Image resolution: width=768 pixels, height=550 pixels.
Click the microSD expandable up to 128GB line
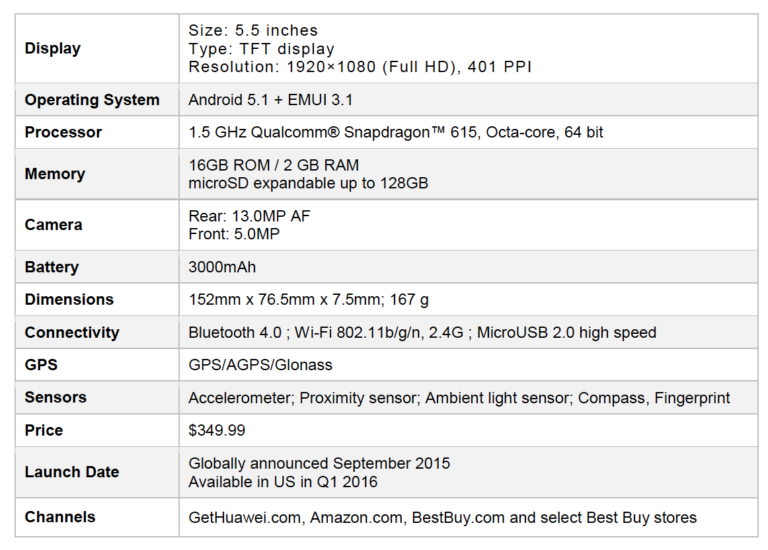[308, 183]
